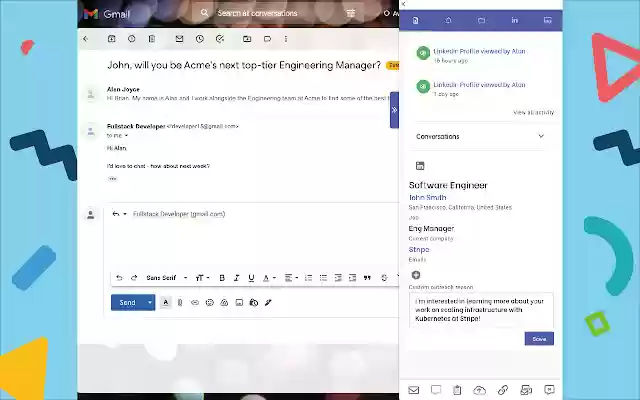Insert a photo into the reply

click(x=239, y=302)
